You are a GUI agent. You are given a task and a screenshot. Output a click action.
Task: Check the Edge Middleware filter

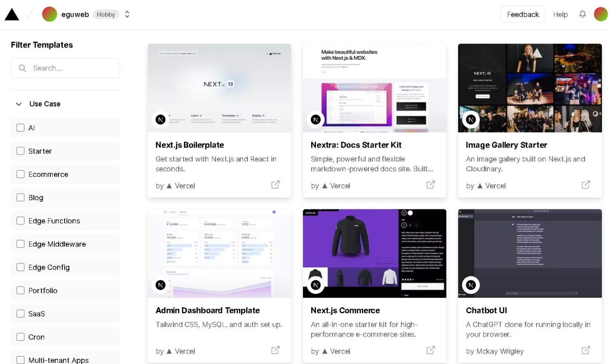click(21, 244)
